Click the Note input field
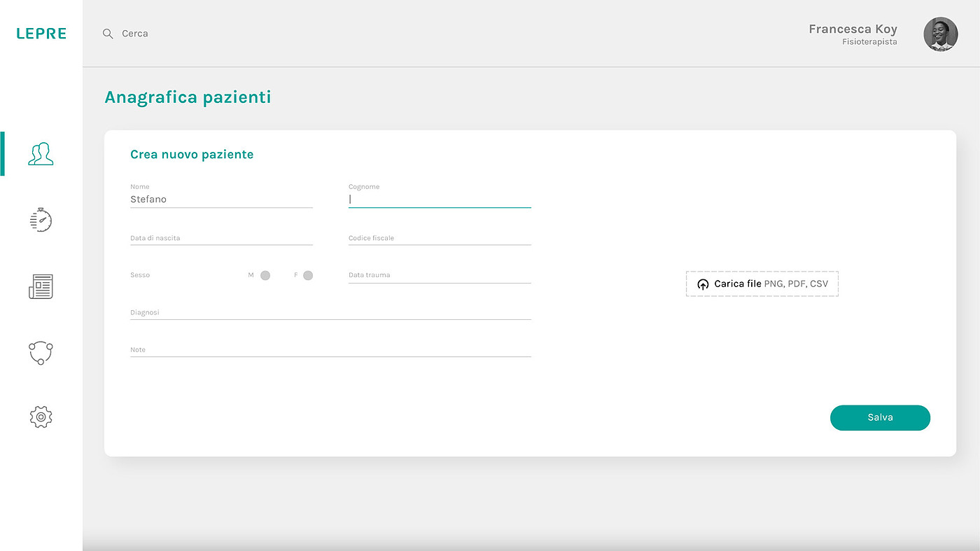This screenshot has height=551, width=980. (x=330, y=349)
